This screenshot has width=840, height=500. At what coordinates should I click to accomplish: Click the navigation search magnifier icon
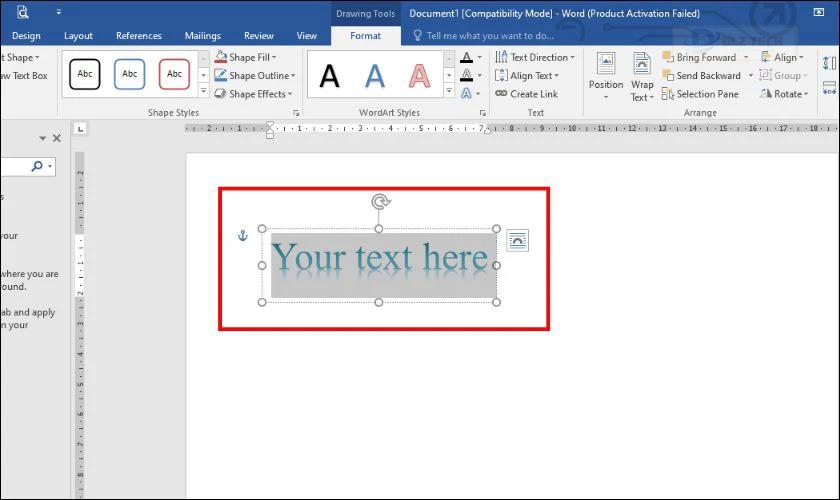click(x=37, y=166)
